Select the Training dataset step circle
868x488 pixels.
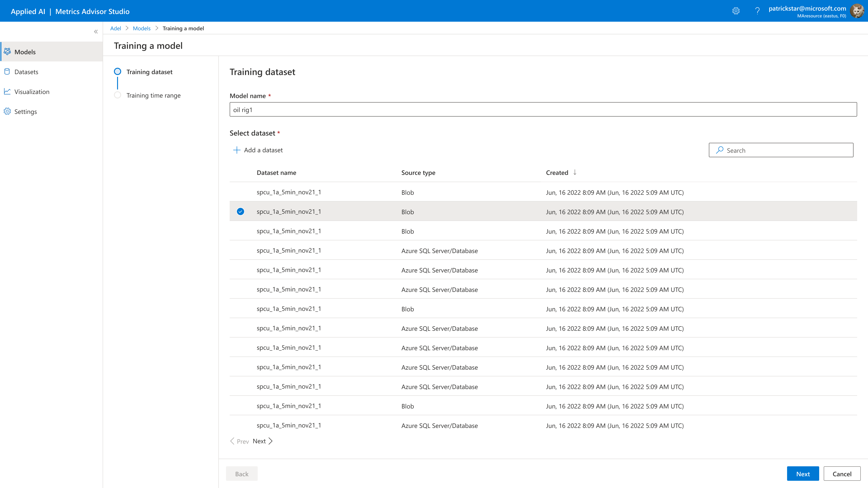117,71
